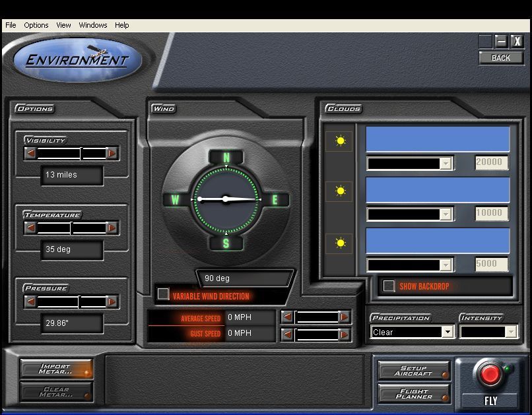Go back with the BACK button
Viewport: 532px width, 415px height.
tap(501, 58)
